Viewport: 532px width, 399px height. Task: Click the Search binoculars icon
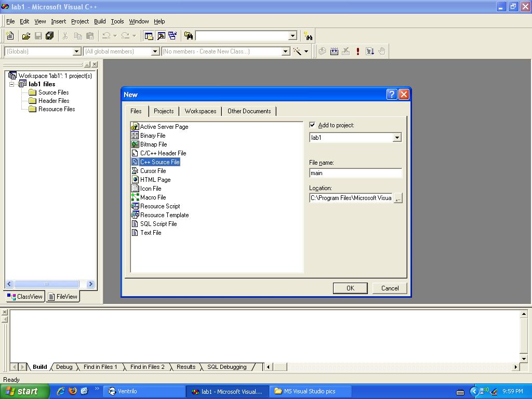click(x=309, y=36)
